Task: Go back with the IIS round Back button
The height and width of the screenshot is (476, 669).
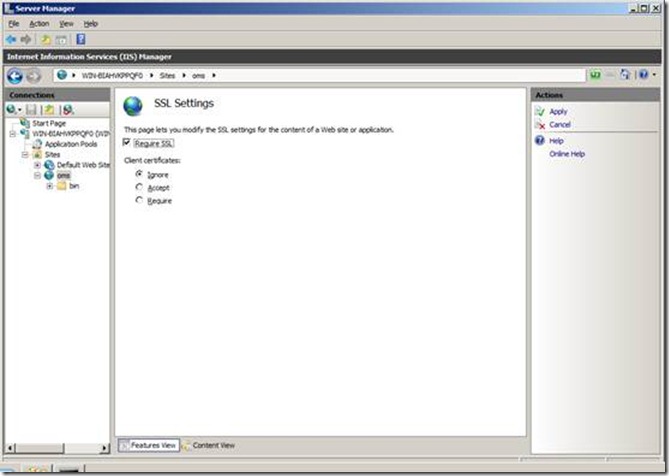Action: (15, 76)
